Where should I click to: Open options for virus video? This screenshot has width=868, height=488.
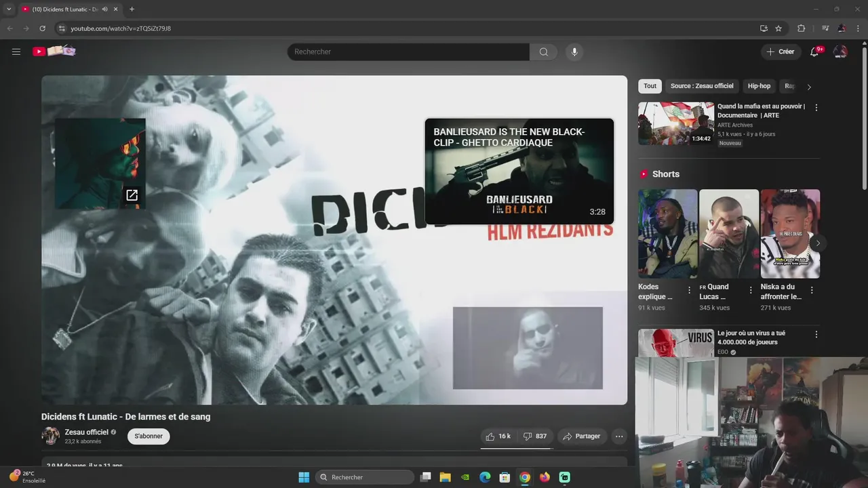tap(816, 334)
